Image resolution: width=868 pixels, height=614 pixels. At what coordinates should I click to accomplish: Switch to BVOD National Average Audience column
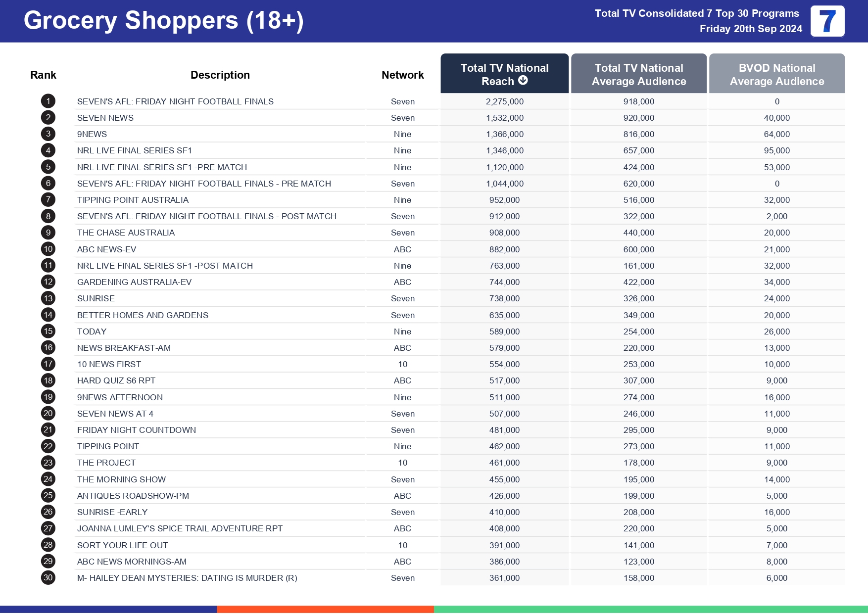[776, 74]
